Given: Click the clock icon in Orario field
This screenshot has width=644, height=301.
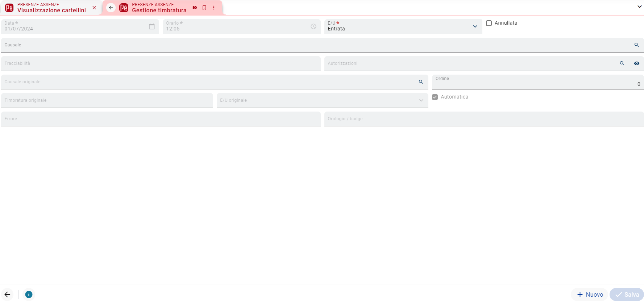Looking at the screenshot, I should 313,26.
